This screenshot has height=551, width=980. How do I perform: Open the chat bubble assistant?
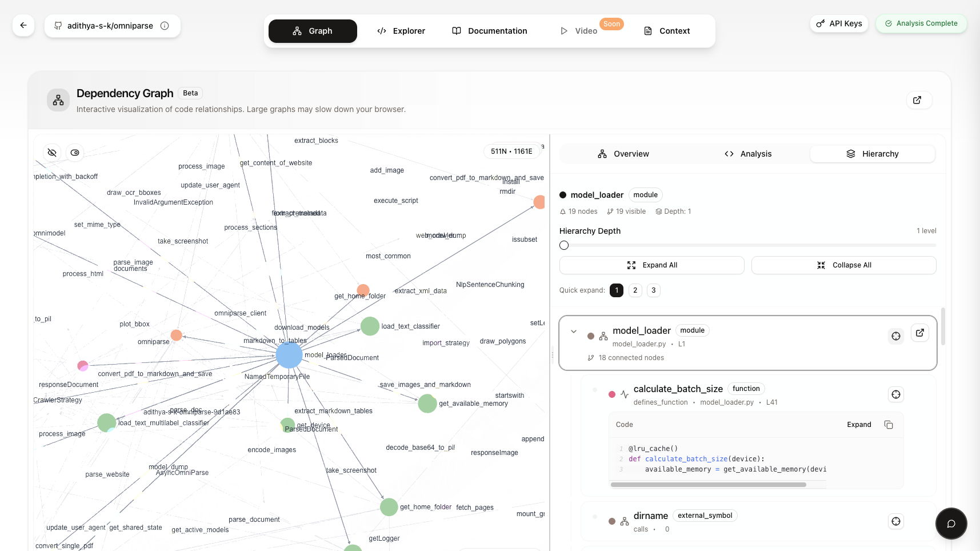click(x=951, y=524)
